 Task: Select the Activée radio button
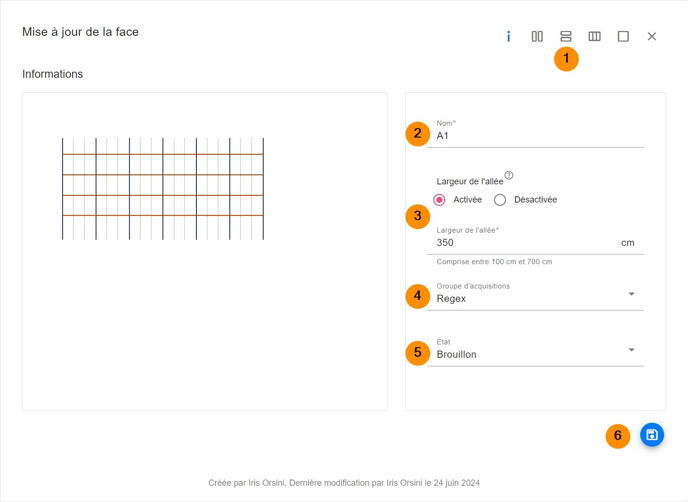440,200
